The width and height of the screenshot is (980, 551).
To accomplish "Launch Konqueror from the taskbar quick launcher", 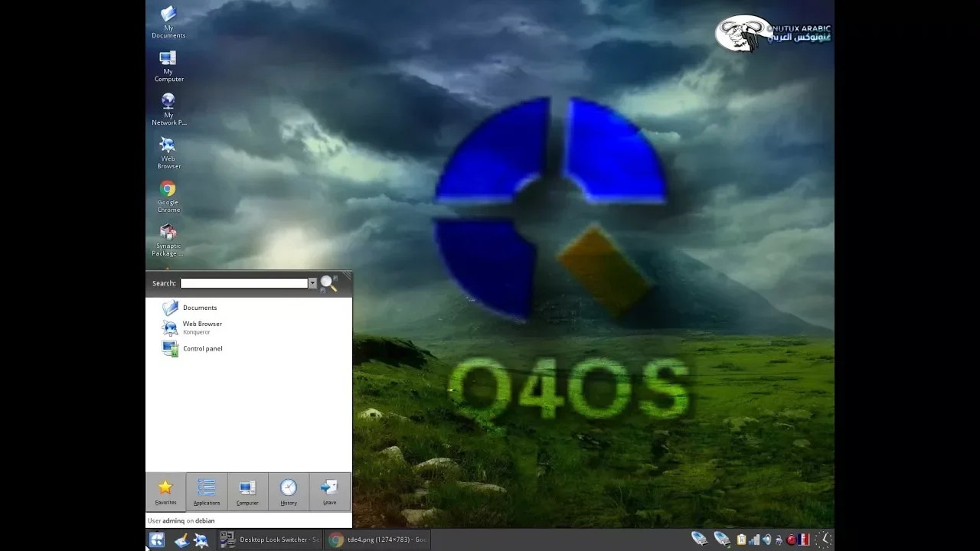I will click(x=201, y=541).
